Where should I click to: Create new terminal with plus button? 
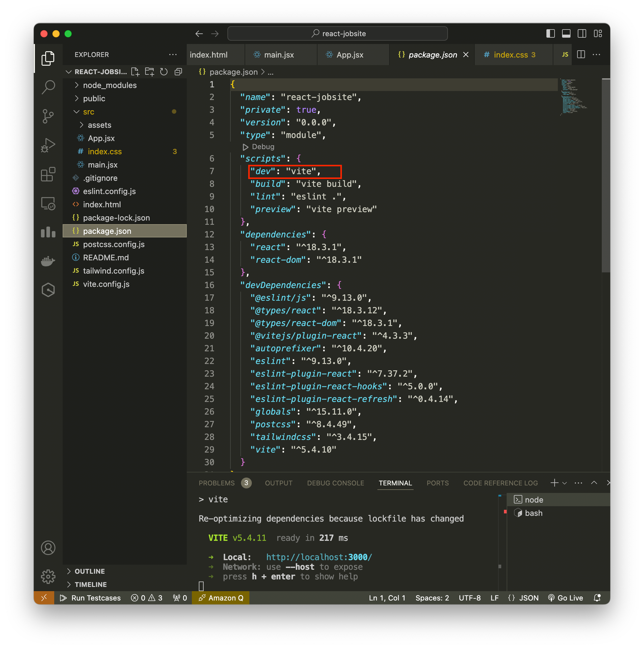coord(554,483)
